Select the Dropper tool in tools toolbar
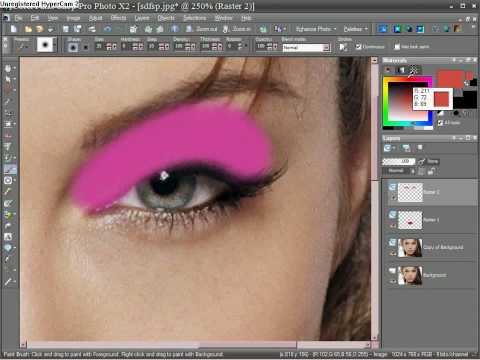Viewport: 480px width, 360px height. [8, 102]
